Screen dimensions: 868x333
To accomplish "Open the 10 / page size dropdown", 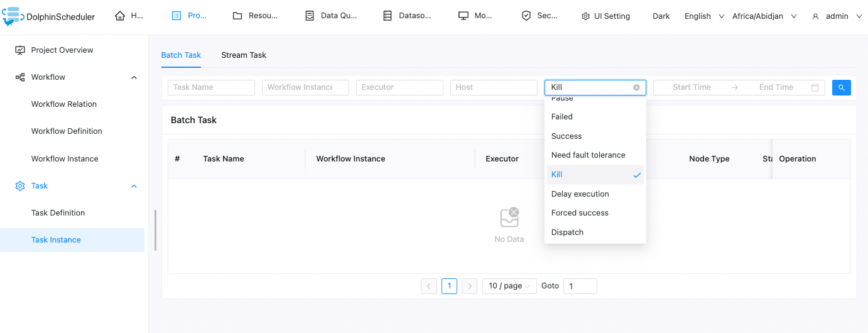I will pos(509,286).
